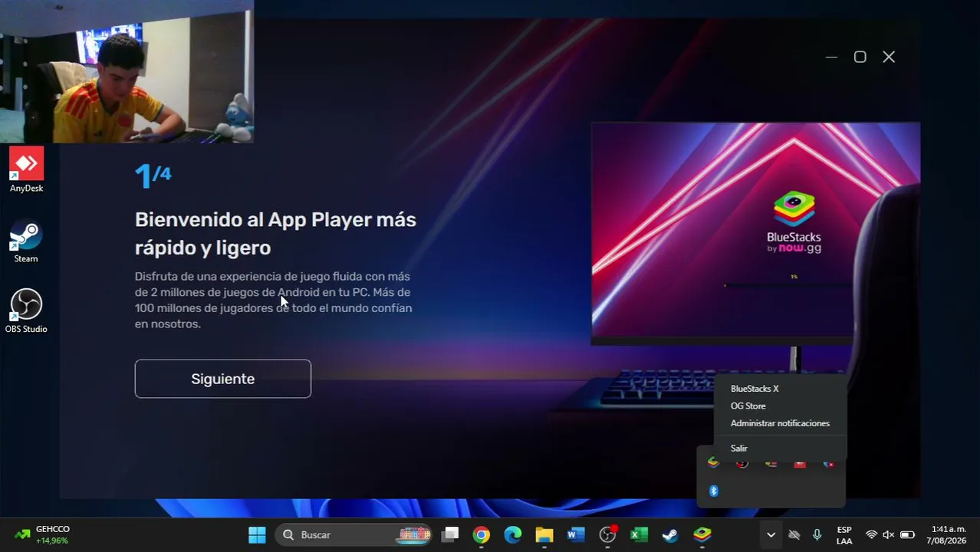Choose Administrar notificaciones menu entry
The width and height of the screenshot is (980, 552).
[780, 423]
